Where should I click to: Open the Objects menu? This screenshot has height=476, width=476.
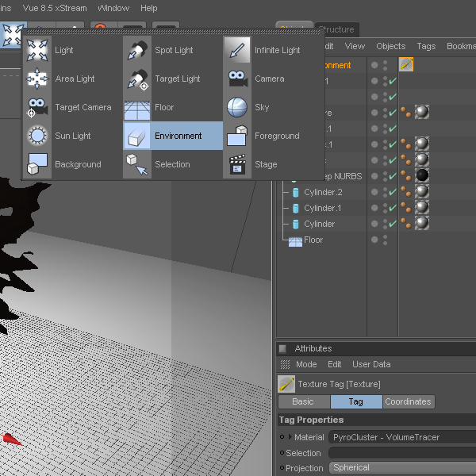tap(390, 46)
